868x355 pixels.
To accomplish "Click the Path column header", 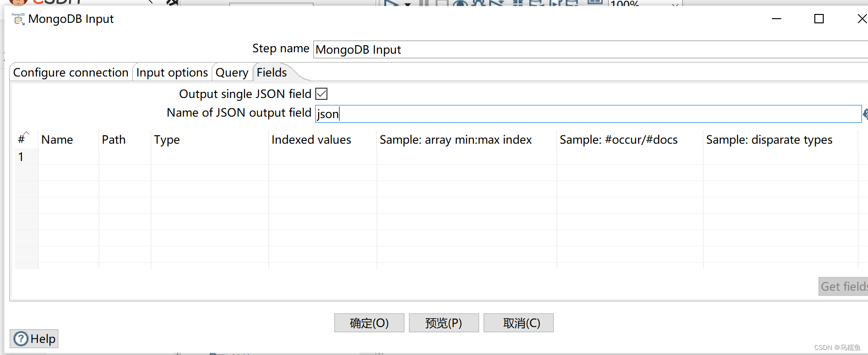I will tap(125, 139).
